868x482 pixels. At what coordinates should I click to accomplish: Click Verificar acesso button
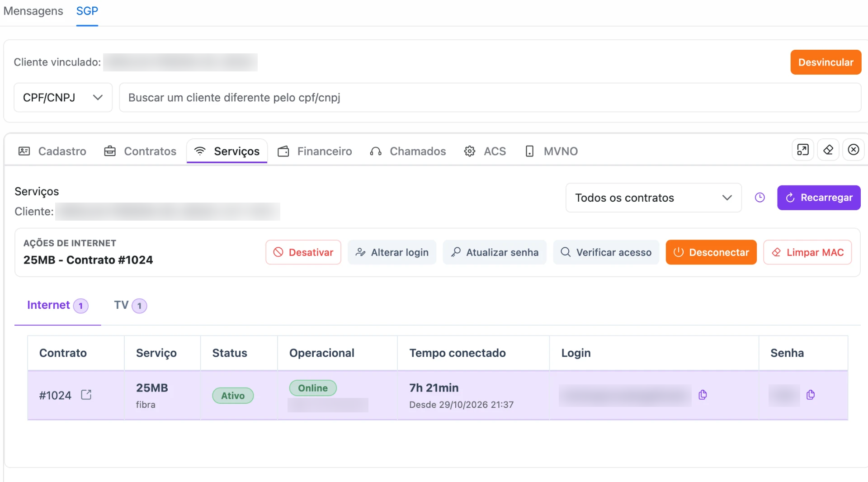[606, 252]
